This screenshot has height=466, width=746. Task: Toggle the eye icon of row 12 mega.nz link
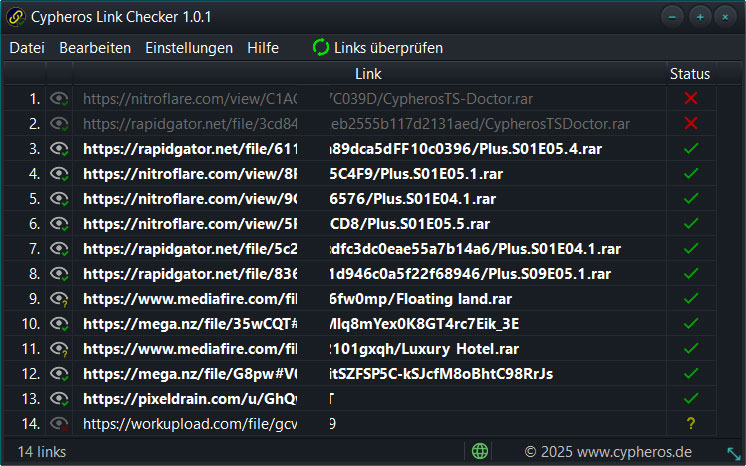[59, 374]
